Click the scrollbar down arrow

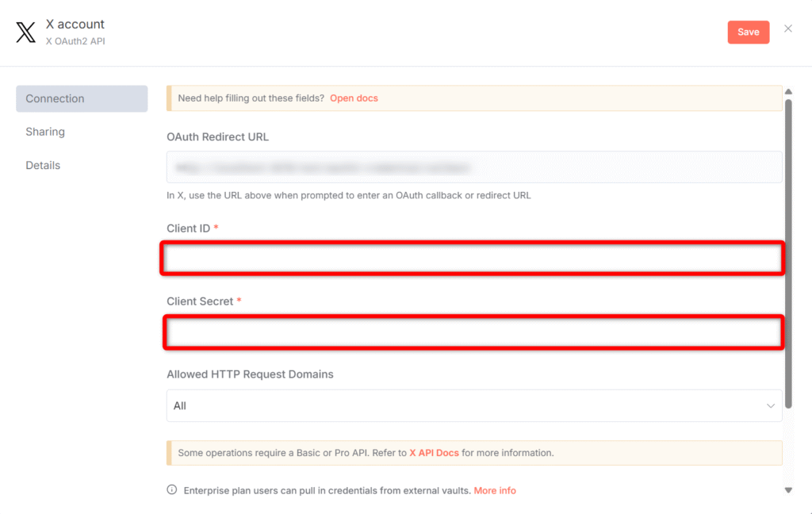pyautogui.click(x=788, y=490)
